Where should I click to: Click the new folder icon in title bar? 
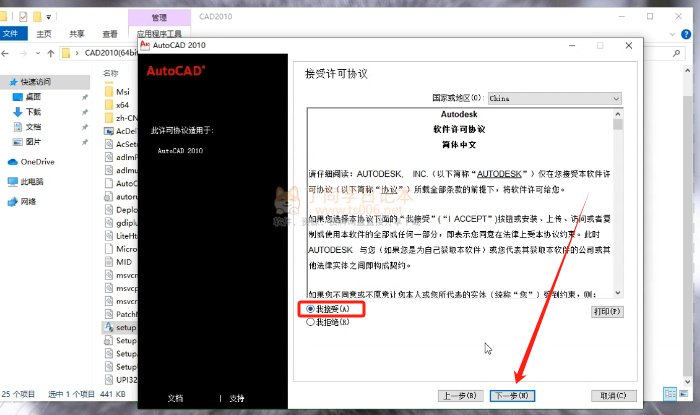[x=38, y=17]
